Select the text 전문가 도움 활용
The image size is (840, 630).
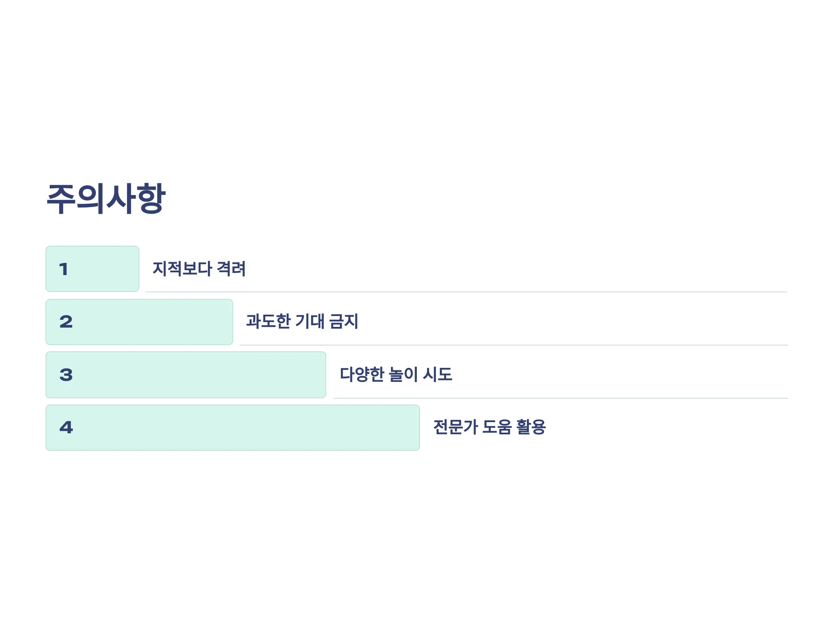(x=490, y=427)
